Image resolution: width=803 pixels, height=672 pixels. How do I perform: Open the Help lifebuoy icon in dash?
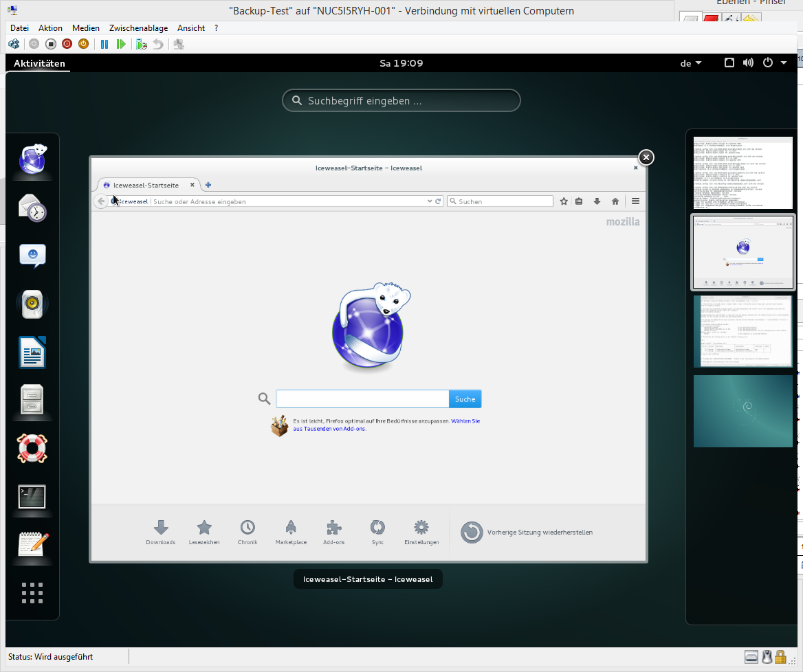tap(32, 448)
